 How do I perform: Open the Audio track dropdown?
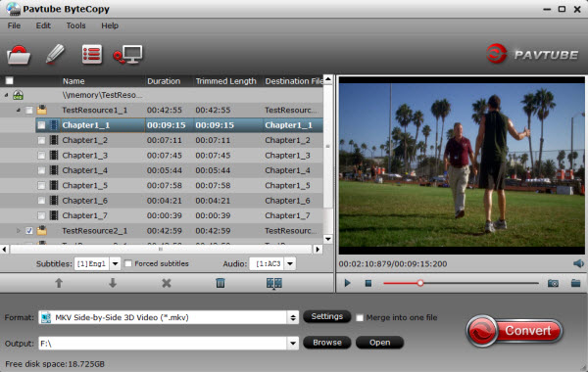point(290,263)
